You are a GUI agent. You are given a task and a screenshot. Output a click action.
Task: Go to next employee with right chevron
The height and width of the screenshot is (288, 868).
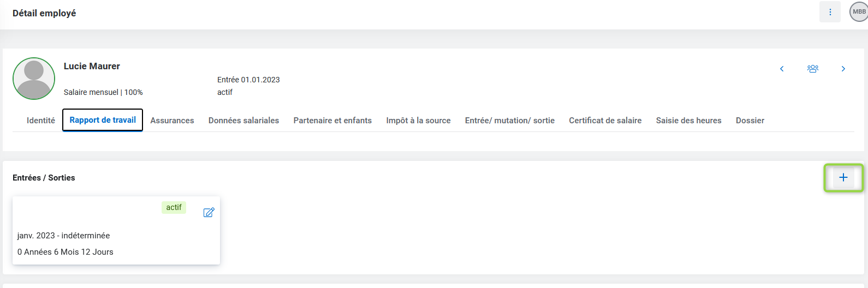tap(843, 69)
